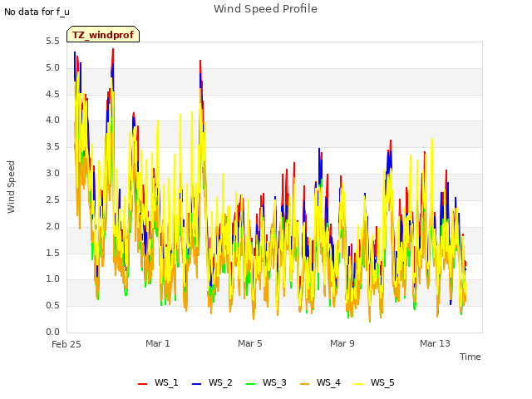Click the 4.0 y-axis tick label

point(52,121)
